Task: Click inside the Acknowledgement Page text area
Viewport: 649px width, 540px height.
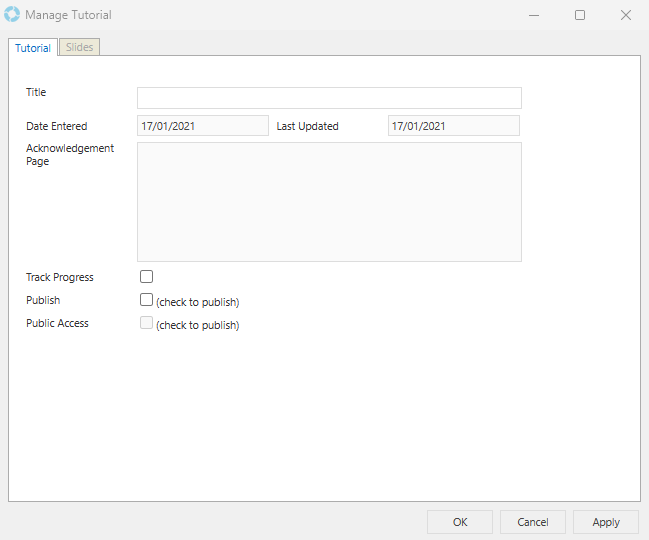Action: coord(329,202)
